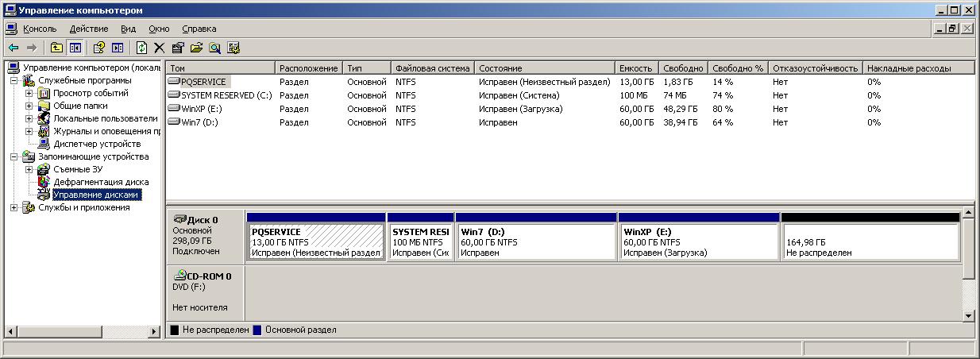Select WinXP (E:) in the volume list

200,109
